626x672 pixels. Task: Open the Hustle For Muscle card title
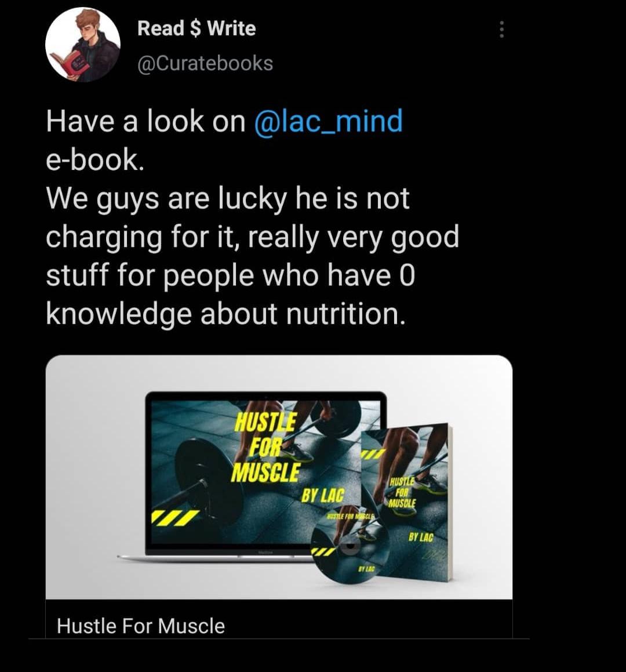coord(140,626)
